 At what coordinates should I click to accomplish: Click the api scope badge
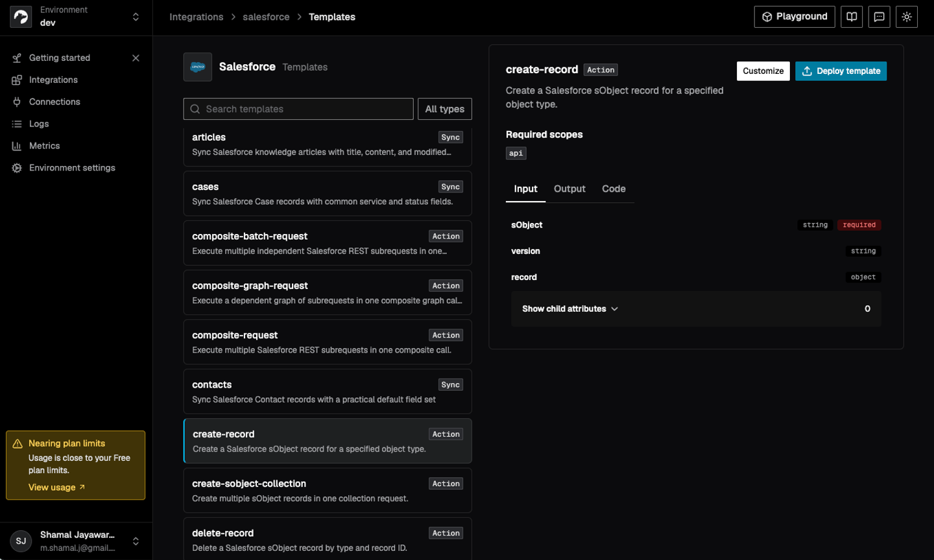click(516, 154)
